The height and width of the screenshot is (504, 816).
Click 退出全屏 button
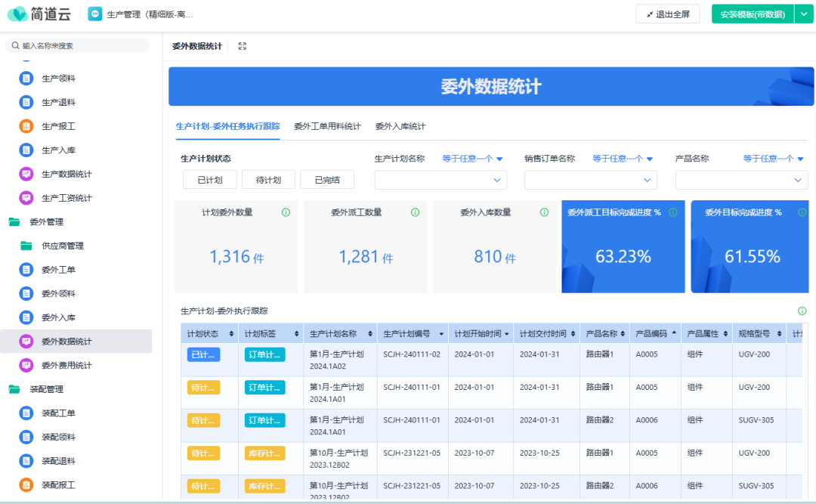tap(668, 14)
